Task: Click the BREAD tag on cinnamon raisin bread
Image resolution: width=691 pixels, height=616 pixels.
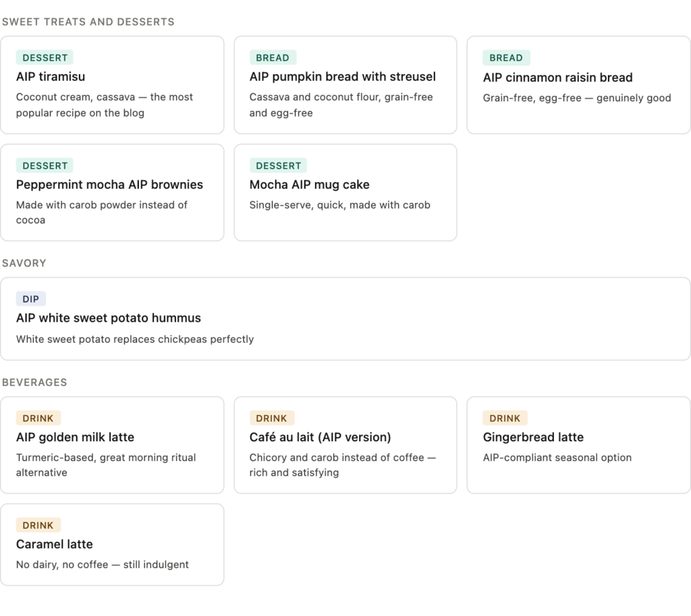Action: (506, 58)
